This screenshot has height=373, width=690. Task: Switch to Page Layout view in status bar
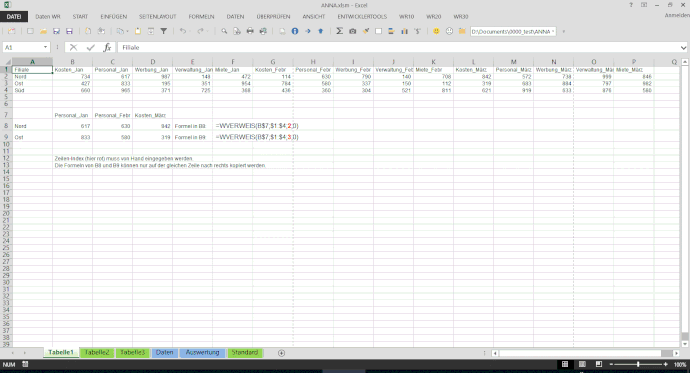[582, 364]
